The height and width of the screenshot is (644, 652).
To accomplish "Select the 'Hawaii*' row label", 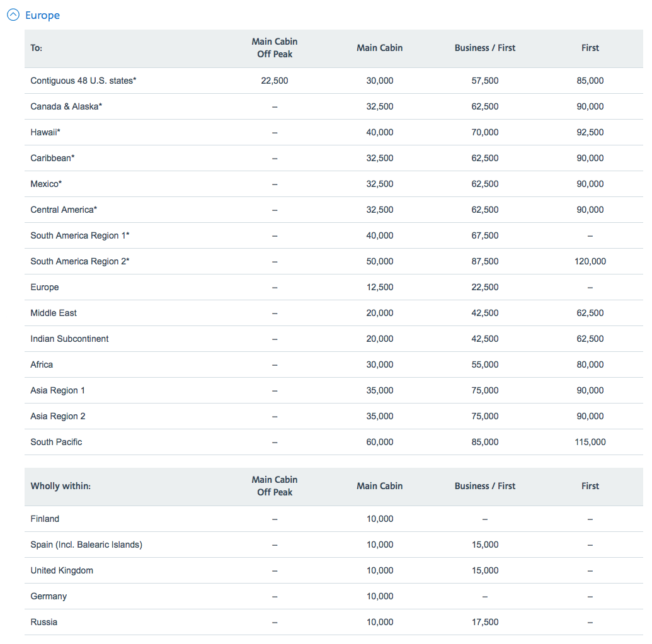I will [x=45, y=132].
